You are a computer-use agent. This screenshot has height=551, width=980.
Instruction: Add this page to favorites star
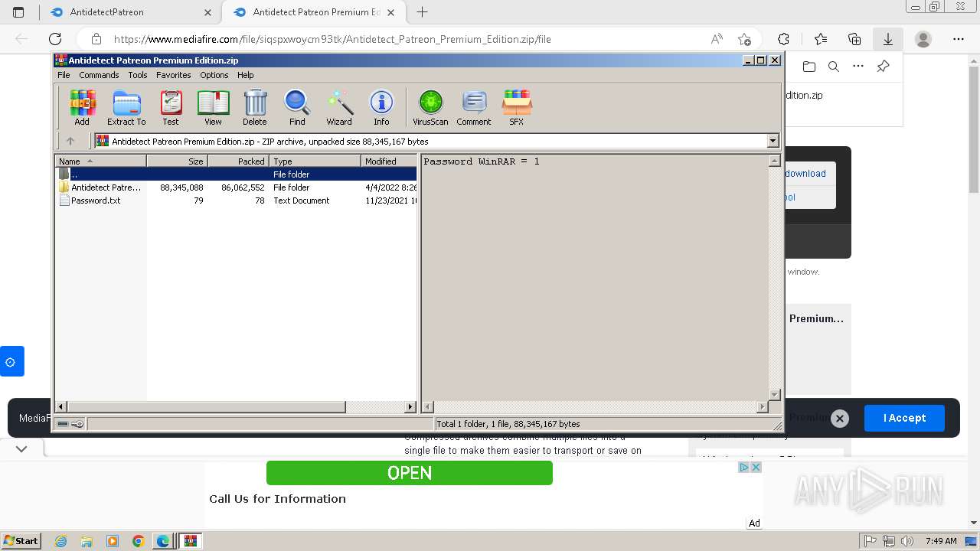pos(744,39)
